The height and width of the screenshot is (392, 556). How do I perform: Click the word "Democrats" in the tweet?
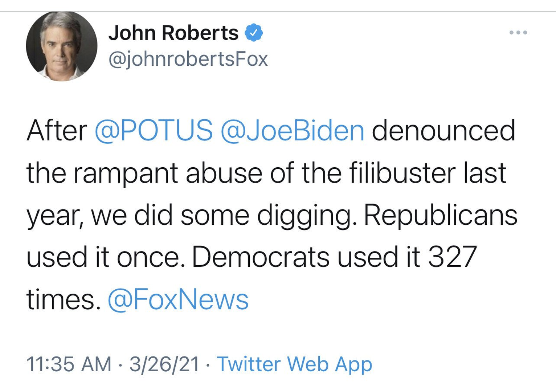(261, 257)
